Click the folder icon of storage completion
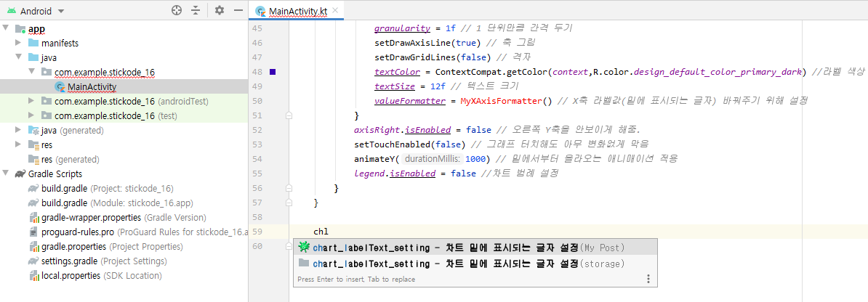Image resolution: width=868 pixels, height=302 pixels. [x=303, y=262]
